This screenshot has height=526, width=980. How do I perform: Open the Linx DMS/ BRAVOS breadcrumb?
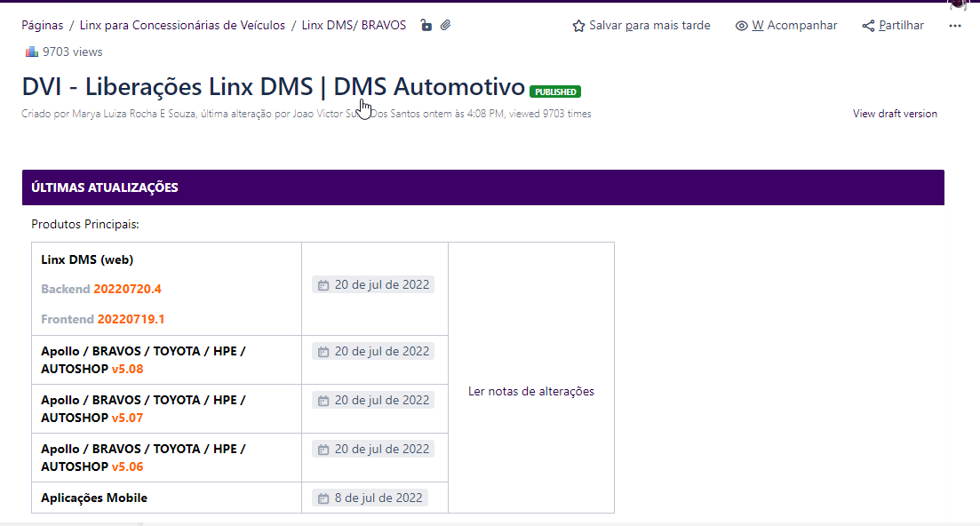point(354,26)
